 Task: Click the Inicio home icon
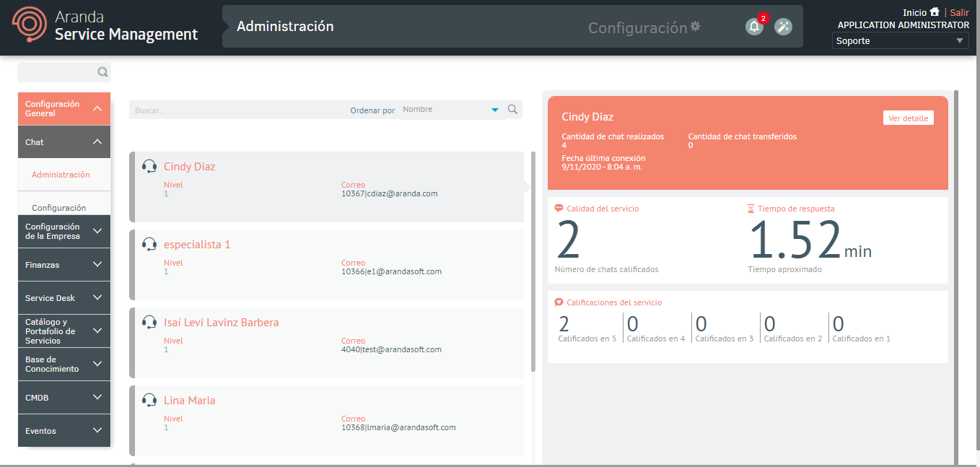935,12
